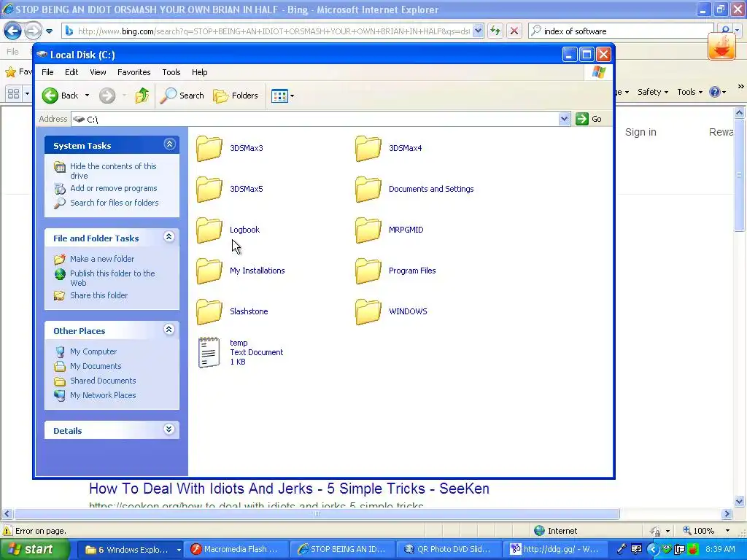Click the Search toolbar button
Viewport: 747px width, 560px height.
182,96
